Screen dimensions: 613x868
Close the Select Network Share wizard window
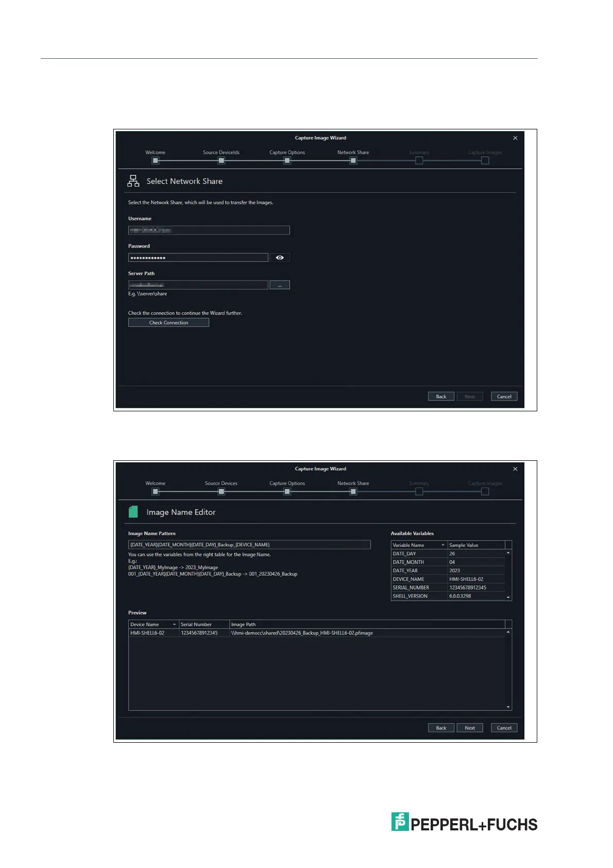point(515,138)
